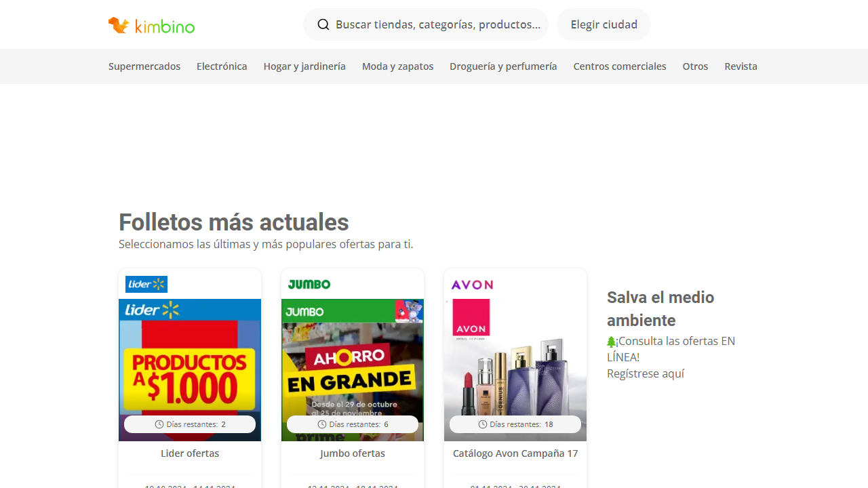Open the Revista section
The image size is (868, 488).
point(741,66)
